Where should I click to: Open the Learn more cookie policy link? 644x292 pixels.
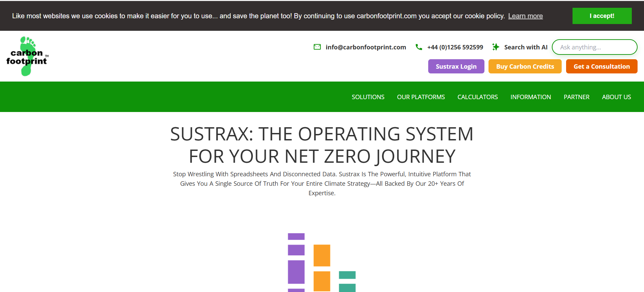pyautogui.click(x=525, y=16)
